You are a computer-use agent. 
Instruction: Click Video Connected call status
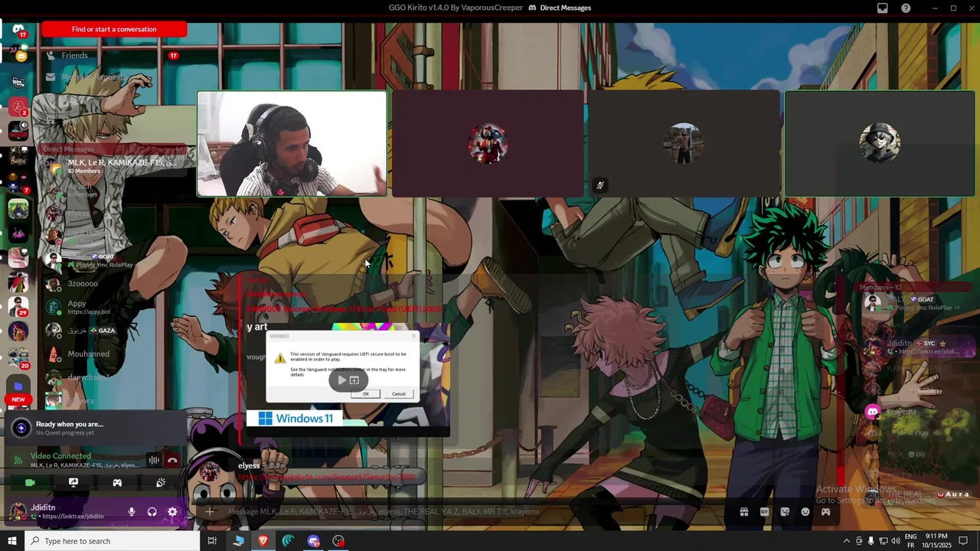(60, 456)
